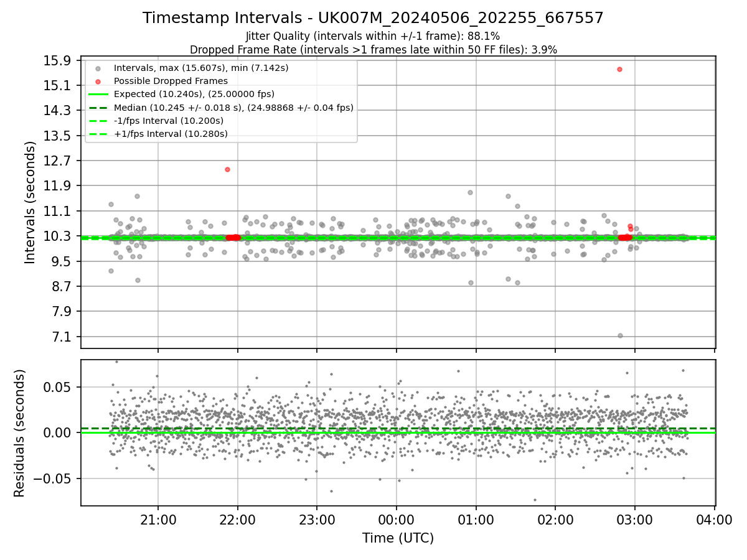This screenshot has height=560, width=747.
Task: Click legend entry Possible Dropped Frames
Action: point(171,81)
